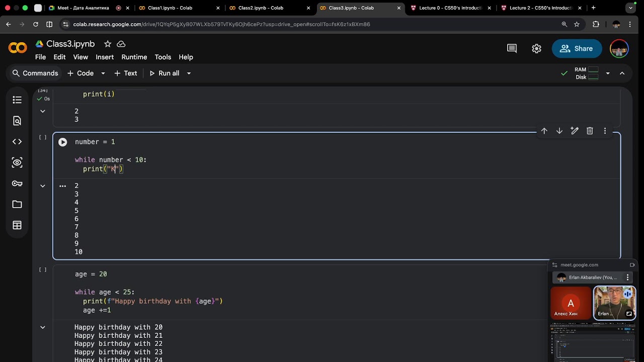Open the Files folder icon in sidebar
Screen dimensions: 644x362
[17, 204]
